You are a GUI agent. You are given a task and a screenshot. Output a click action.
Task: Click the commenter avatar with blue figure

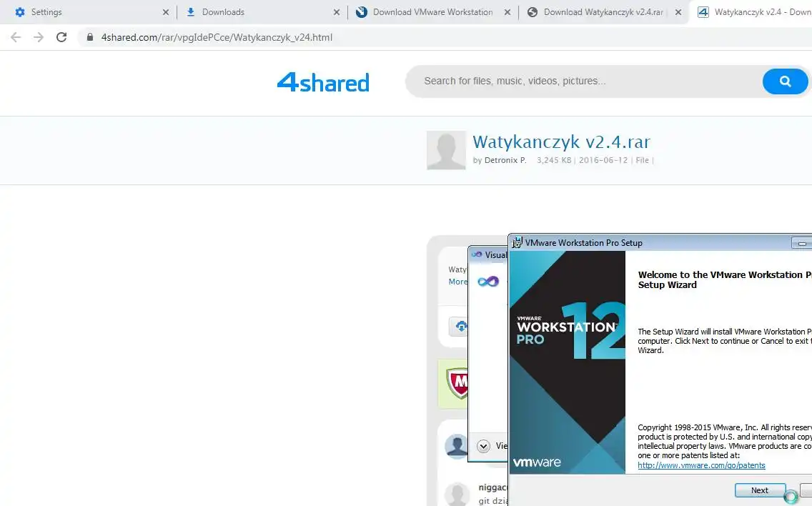point(456,446)
